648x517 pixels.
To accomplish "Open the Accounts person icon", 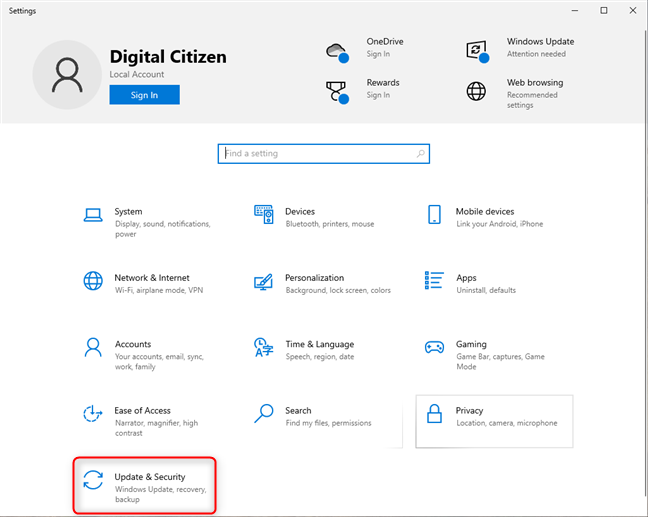I will point(93,347).
